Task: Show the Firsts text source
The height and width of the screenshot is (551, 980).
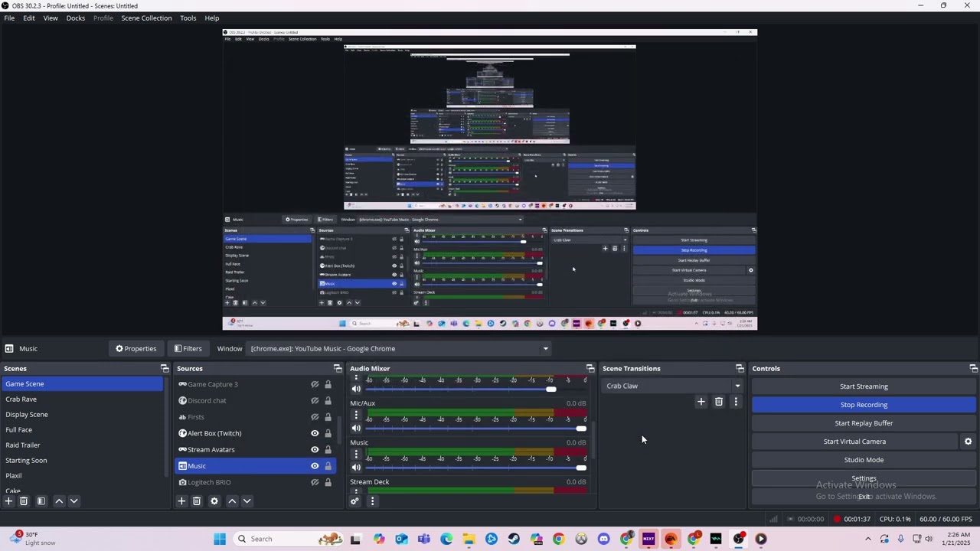Action: pos(315,417)
